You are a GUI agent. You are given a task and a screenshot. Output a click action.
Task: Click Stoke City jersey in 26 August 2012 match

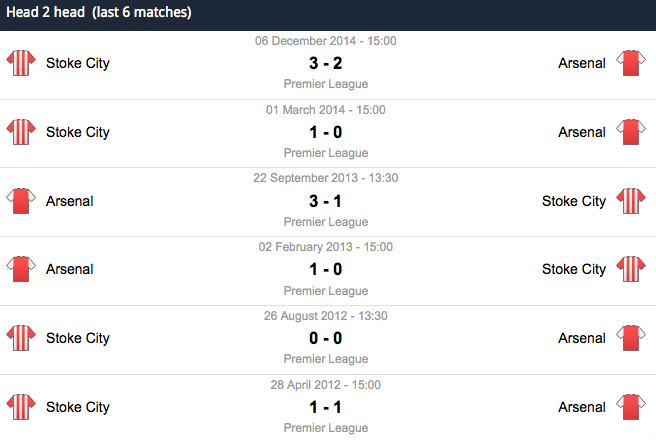21,338
